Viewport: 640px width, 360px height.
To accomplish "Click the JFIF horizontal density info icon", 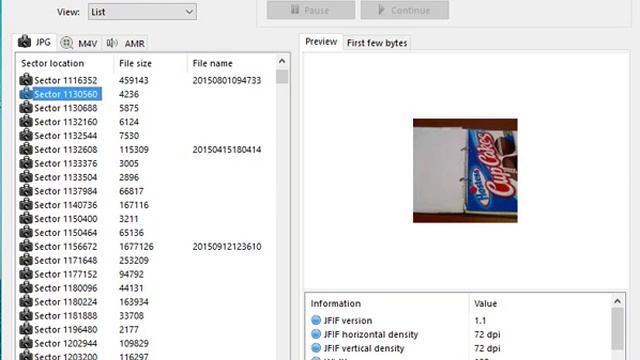I will click(x=316, y=334).
